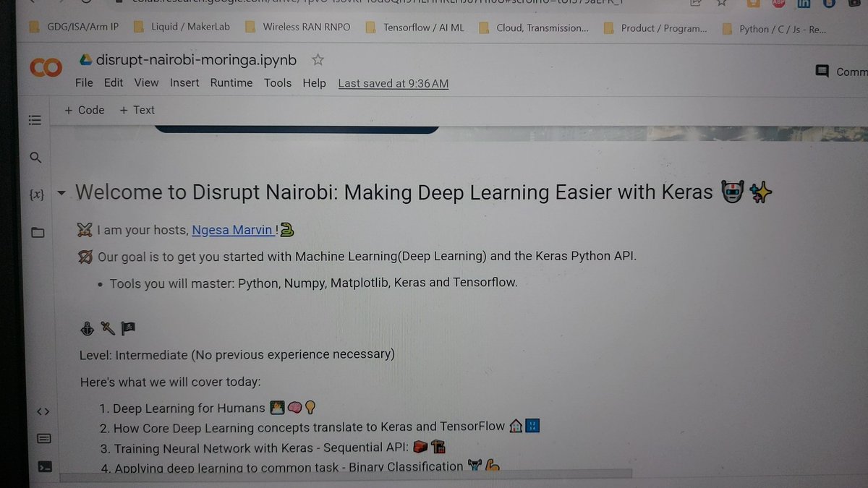Open the Tools menu
This screenshot has height=488, width=868.
coord(278,82)
